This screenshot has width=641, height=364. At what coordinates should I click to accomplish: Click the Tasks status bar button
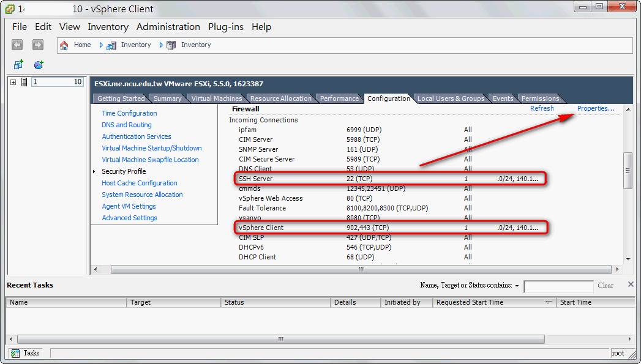[x=25, y=353]
